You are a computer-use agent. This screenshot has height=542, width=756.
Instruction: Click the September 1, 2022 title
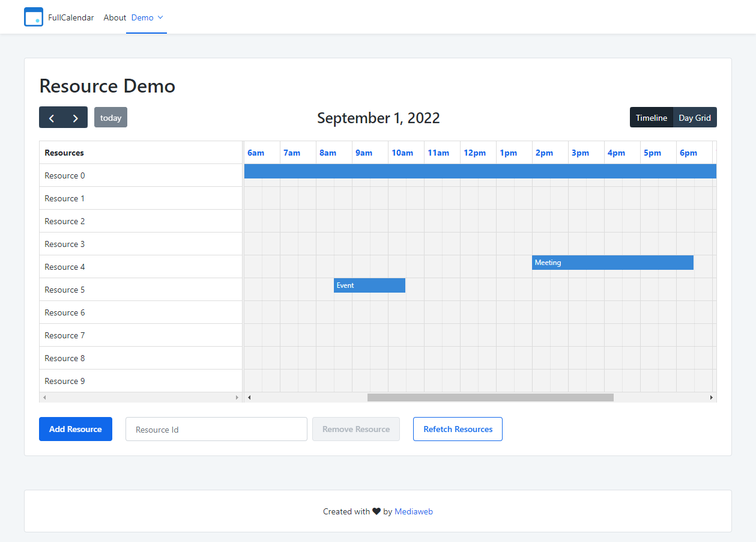point(378,118)
